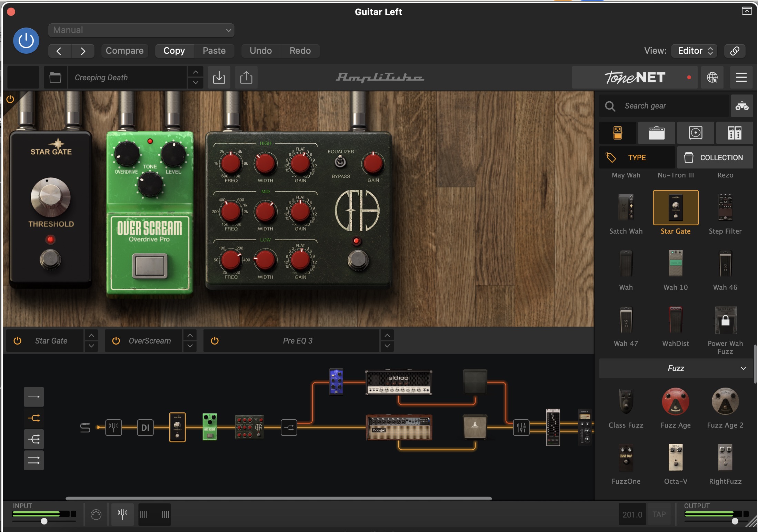Click Star Gate slot up arrow
The width and height of the screenshot is (758, 532).
click(91, 335)
